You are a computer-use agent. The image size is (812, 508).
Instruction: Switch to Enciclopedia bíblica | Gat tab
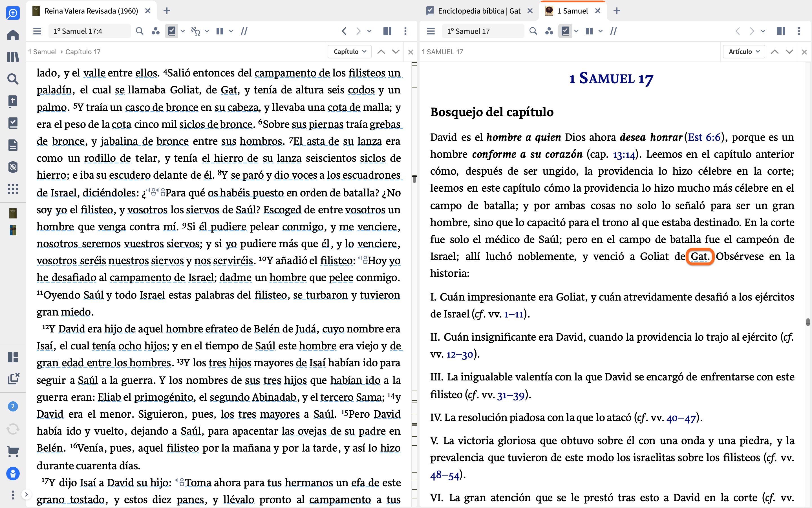pos(479,11)
